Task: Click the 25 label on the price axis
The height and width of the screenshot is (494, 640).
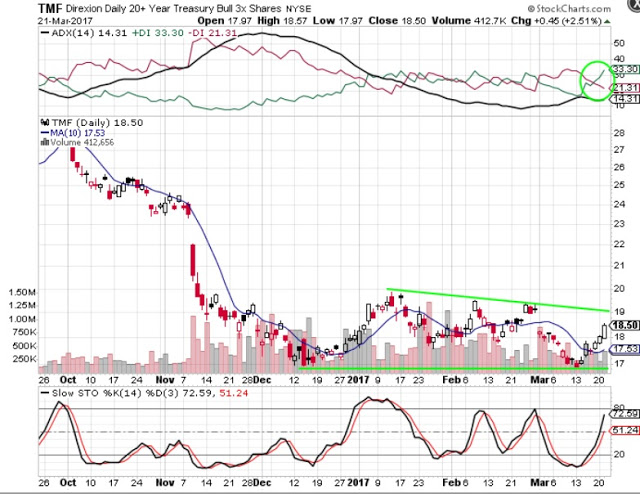Action: (619, 185)
